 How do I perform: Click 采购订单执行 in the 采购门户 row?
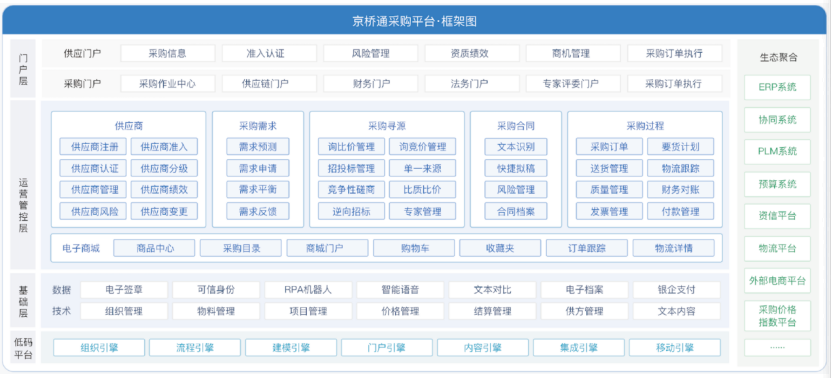(674, 83)
